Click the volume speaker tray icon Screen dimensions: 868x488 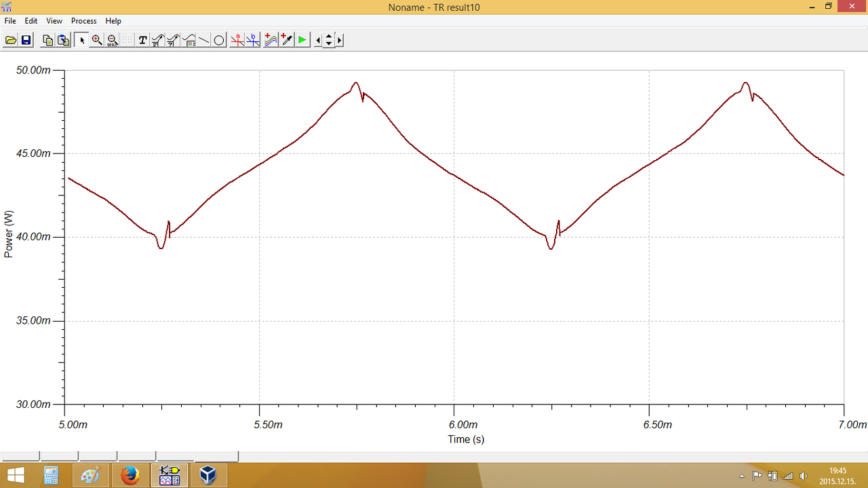[804, 476]
